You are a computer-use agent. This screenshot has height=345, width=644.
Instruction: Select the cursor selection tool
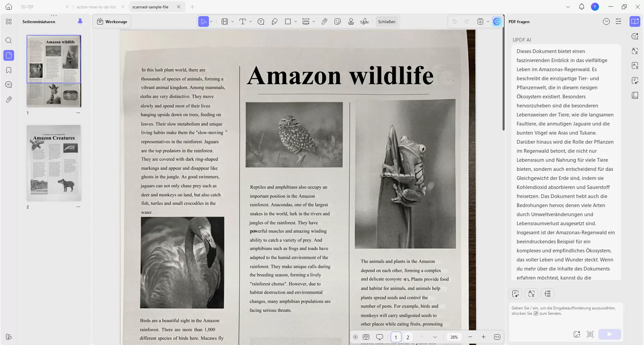[204, 22]
